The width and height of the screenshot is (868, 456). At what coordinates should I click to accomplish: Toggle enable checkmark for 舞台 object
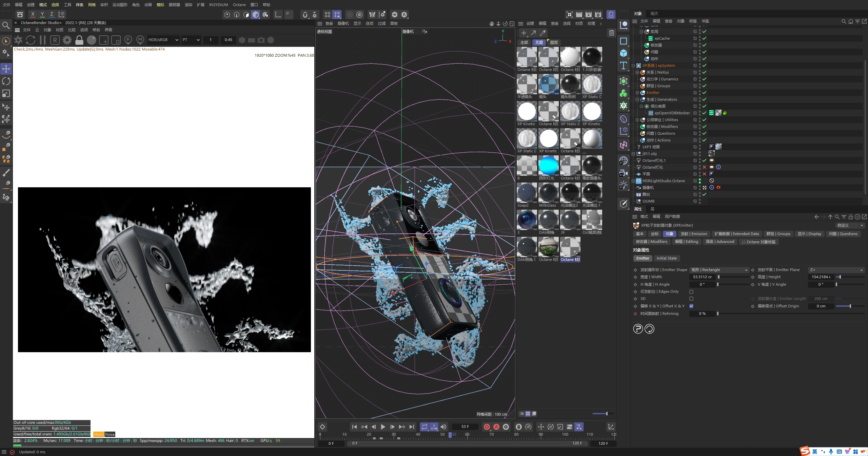click(x=704, y=194)
